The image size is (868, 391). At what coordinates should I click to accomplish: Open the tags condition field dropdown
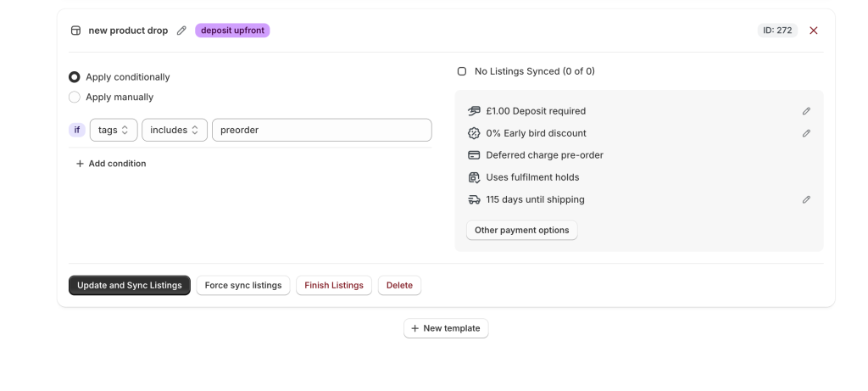coord(114,130)
